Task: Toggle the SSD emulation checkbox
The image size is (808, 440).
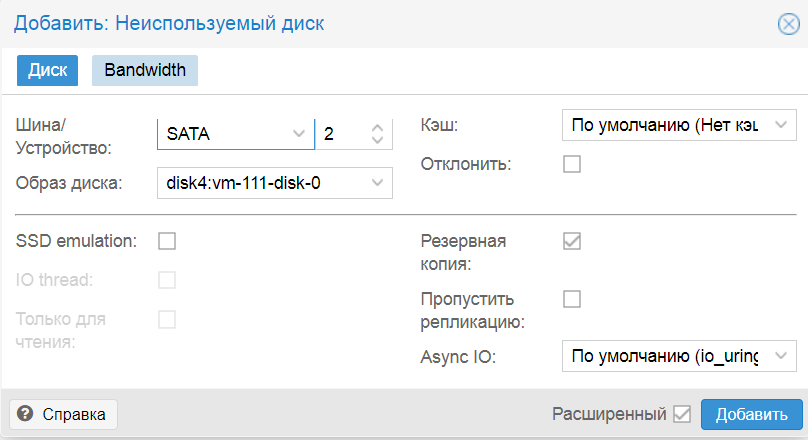Action: point(167,240)
